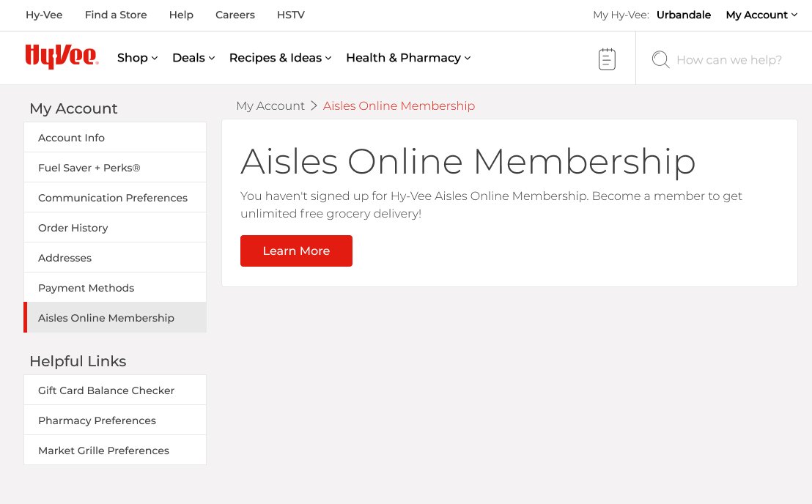The image size is (812, 504).
Task: Open Health & Pharmacy dropdown
Action: pyautogui.click(x=408, y=58)
